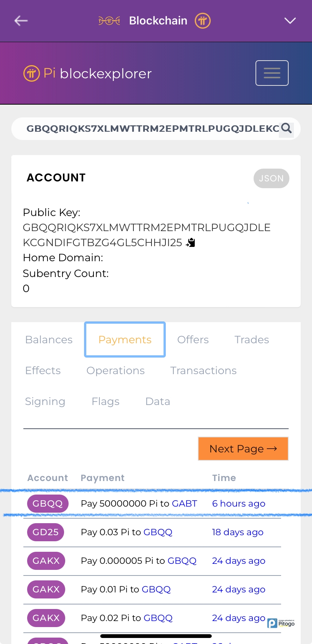Click the GD25 account badge
This screenshot has height=644, width=312.
point(46,532)
